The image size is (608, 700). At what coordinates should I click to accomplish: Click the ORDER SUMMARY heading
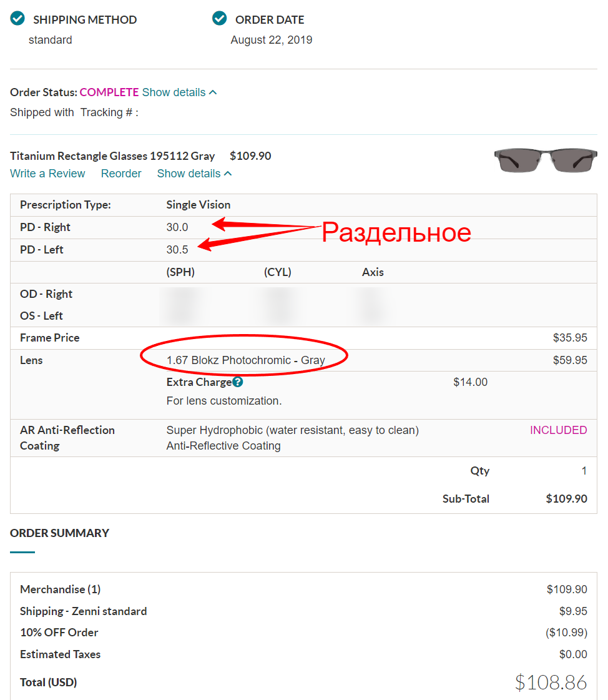pyautogui.click(x=59, y=533)
